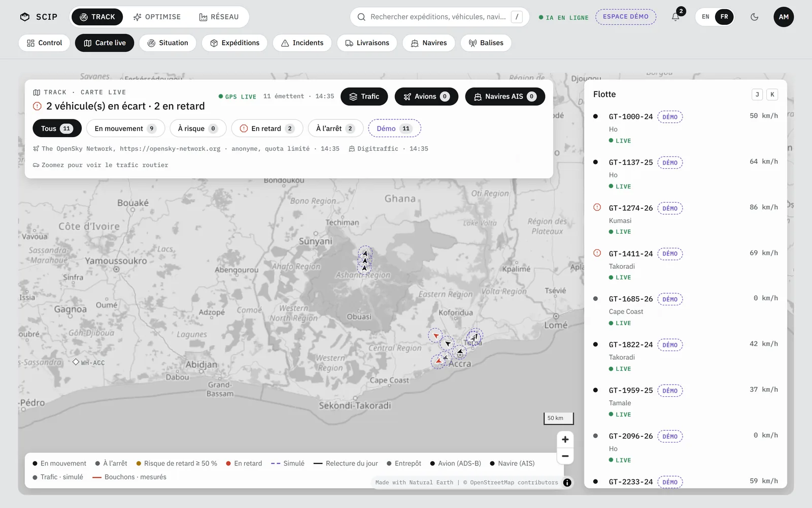Open the Livraisons tab
This screenshot has height=508, width=812.
[x=367, y=43]
